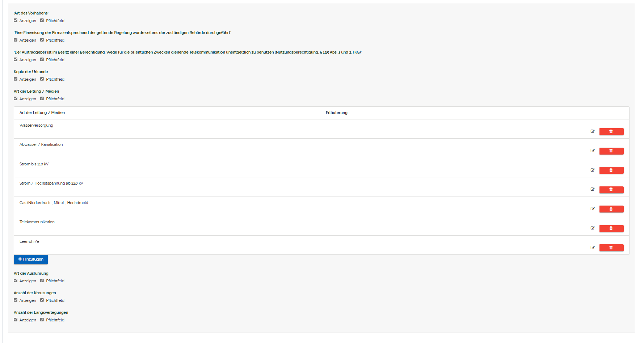644x346 pixels.
Task: Uncheck Anzeigen for 'Art des Vorhabens'
Action: click(16, 20)
